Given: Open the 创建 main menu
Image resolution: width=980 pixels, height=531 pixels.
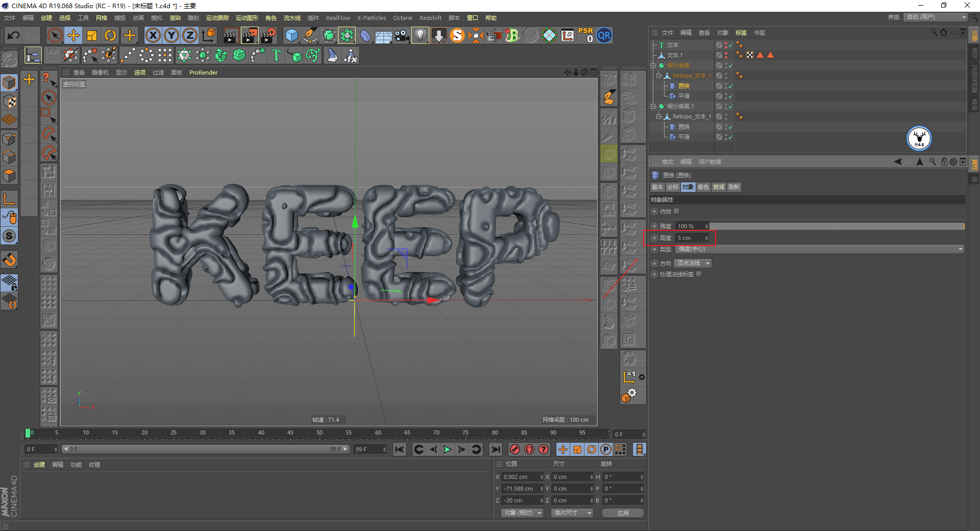Looking at the screenshot, I should coord(46,18).
